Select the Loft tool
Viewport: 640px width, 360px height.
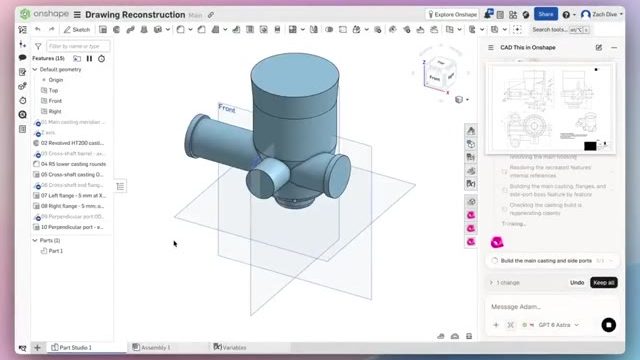[144, 29]
